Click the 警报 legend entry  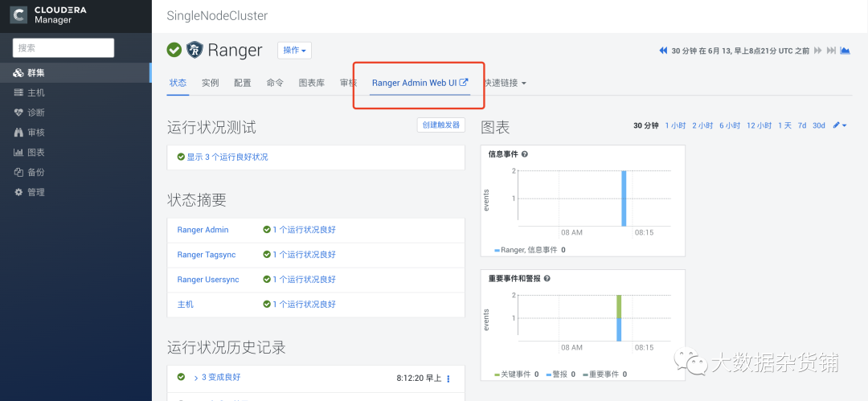560,374
